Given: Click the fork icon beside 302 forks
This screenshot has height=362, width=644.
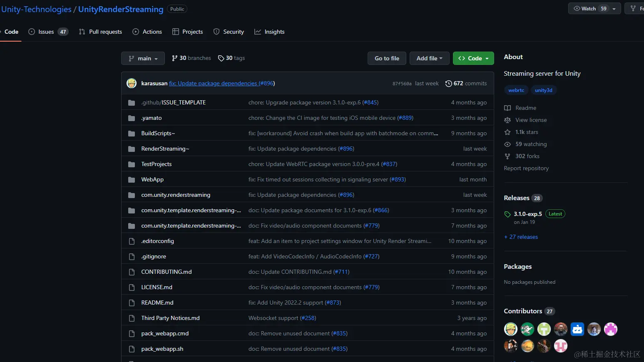Looking at the screenshot, I should [507, 156].
